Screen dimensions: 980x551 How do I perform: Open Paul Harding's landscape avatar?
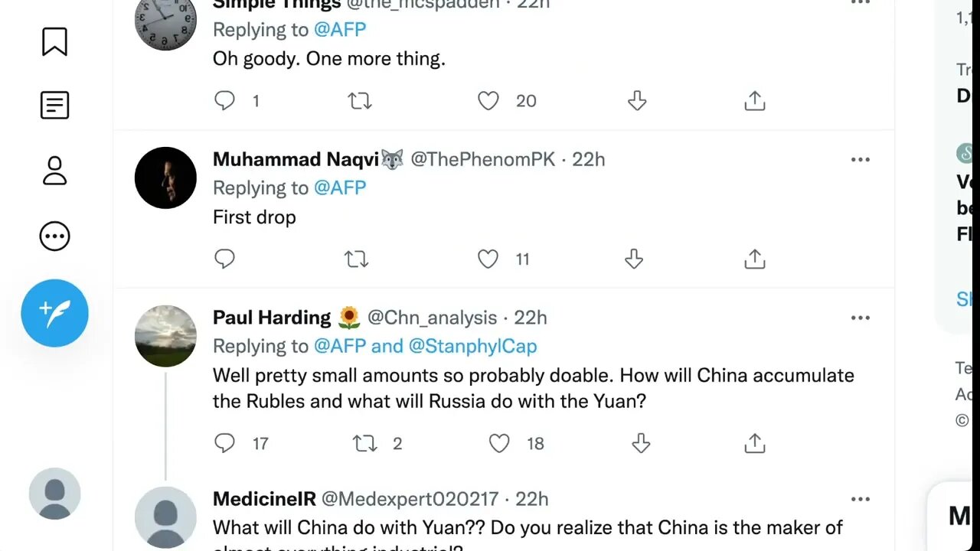pyautogui.click(x=165, y=336)
